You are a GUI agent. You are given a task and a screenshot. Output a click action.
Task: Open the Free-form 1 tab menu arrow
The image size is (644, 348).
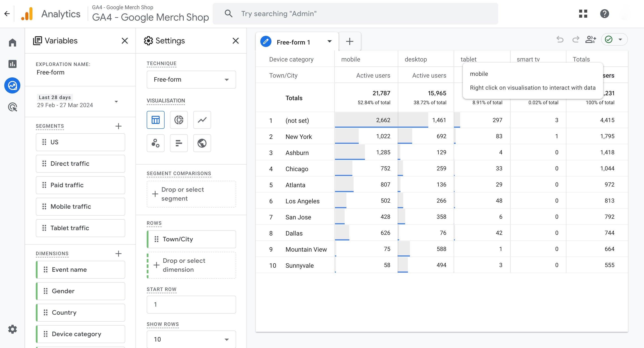point(330,42)
